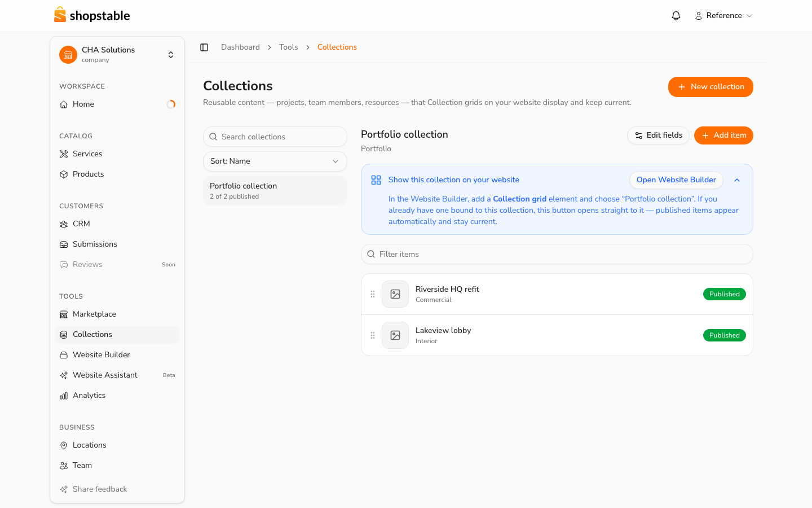Click the Home house icon

coord(64,104)
